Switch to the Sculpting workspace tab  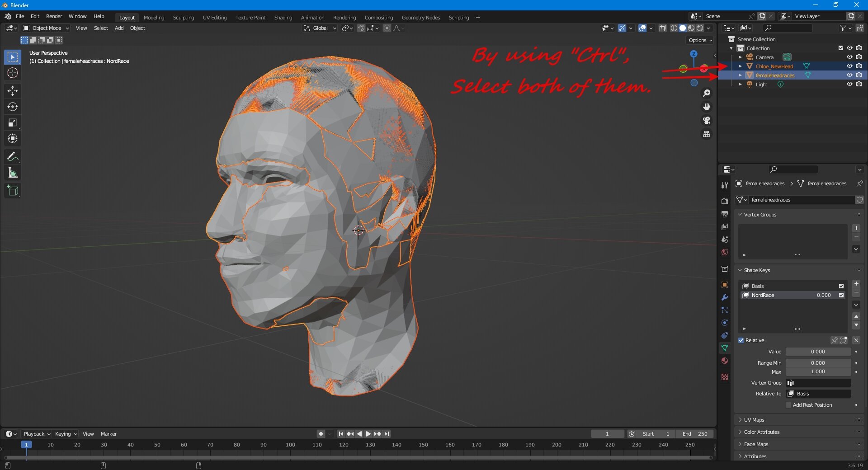point(184,18)
